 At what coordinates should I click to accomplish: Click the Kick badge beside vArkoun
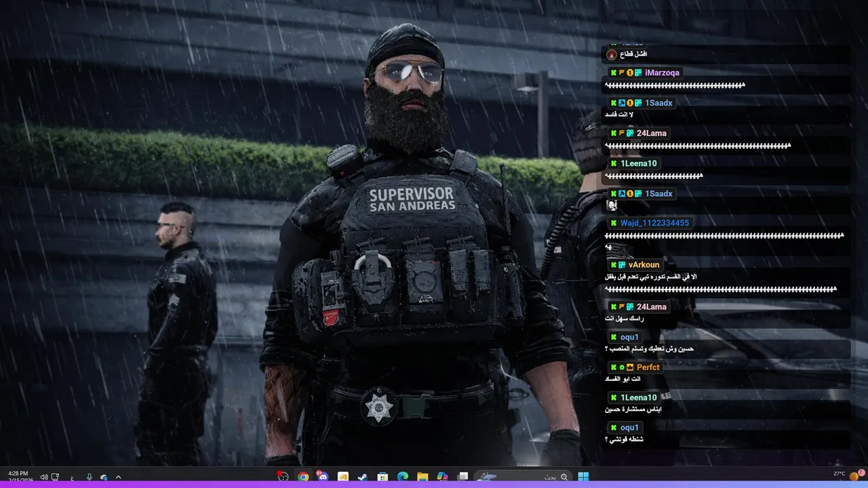click(x=614, y=265)
